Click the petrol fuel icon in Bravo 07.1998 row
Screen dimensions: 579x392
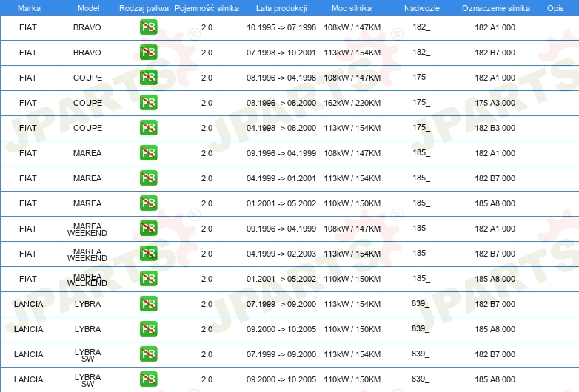148,53
